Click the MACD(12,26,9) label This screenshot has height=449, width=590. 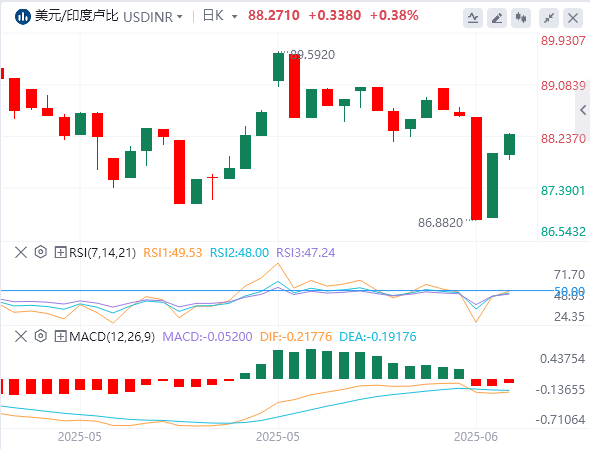click(112, 336)
